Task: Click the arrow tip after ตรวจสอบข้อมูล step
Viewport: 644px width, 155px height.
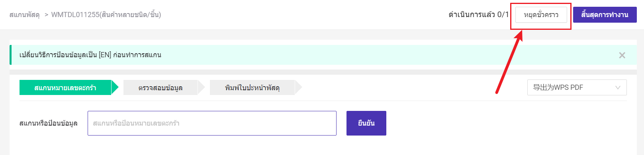Action: click(202, 87)
